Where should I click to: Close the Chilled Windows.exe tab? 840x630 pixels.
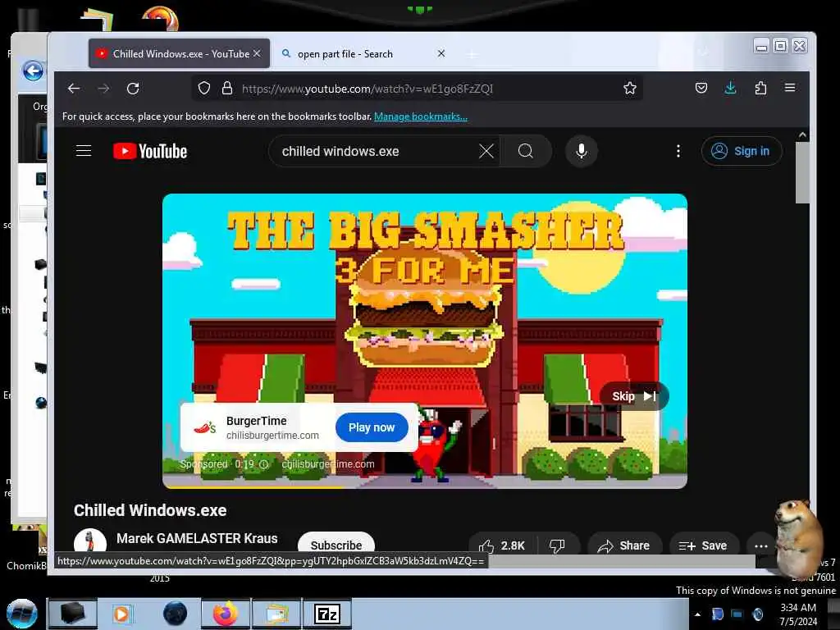point(257,53)
